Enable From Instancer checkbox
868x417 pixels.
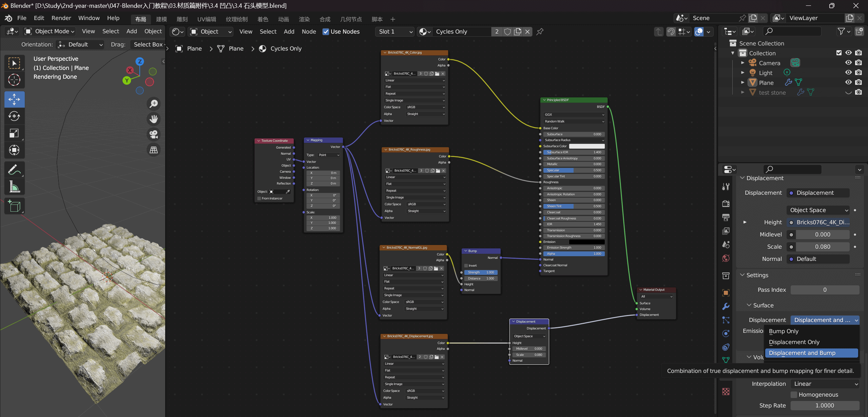tap(259, 198)
